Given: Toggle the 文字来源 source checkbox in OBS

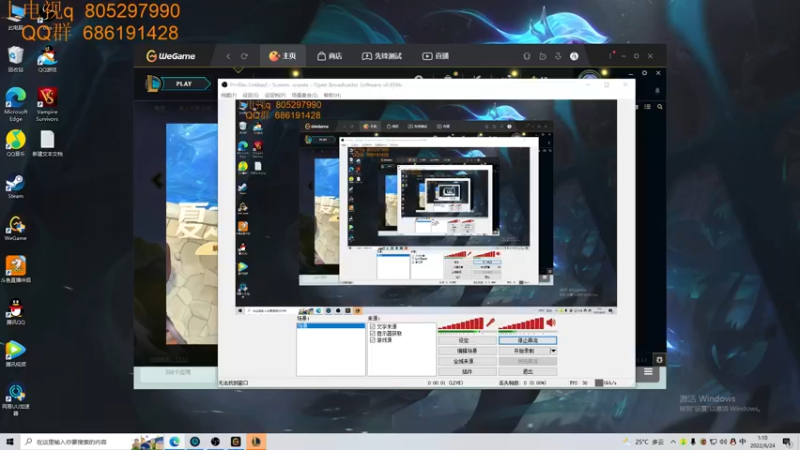Looking at the screenshot, I should (372, 327).
